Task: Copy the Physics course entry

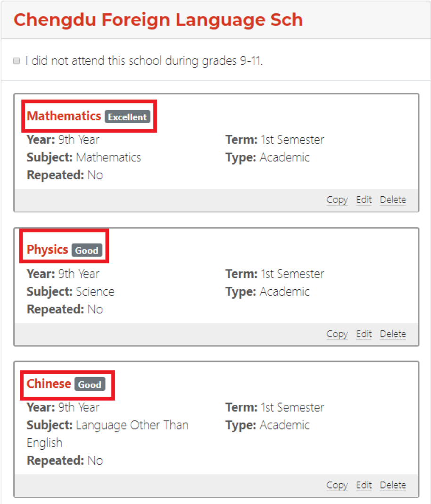Action: pyautogui.click(x=337, y=334)
